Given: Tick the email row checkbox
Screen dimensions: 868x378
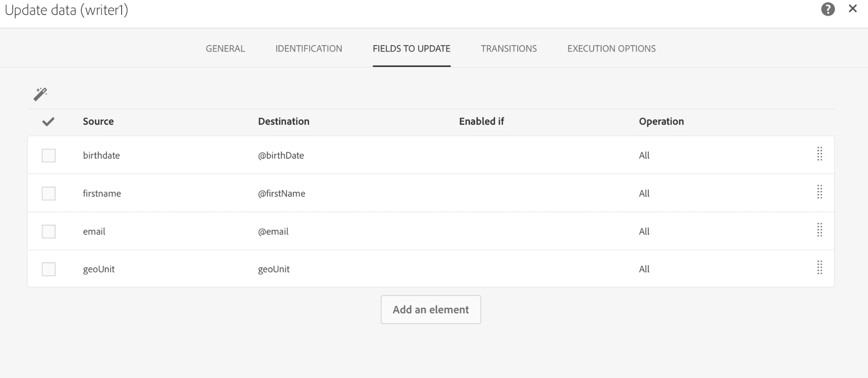Looking at the screenshot, I should 48,232.
